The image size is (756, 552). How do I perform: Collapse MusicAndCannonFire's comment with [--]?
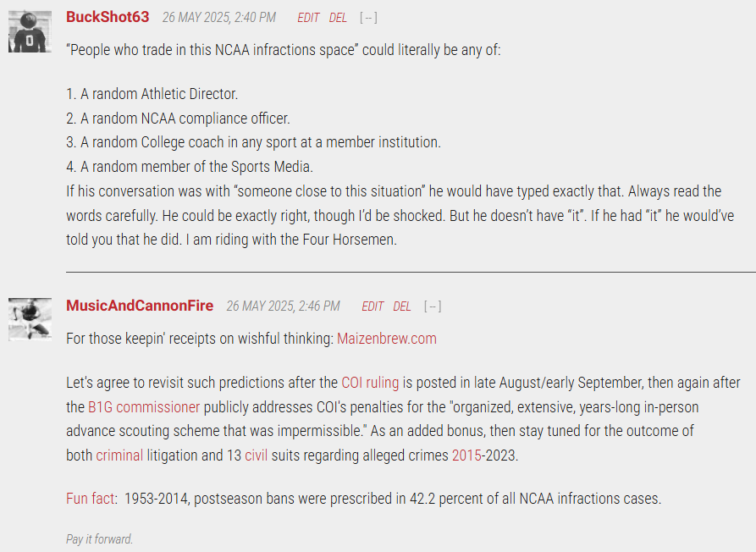433,306
